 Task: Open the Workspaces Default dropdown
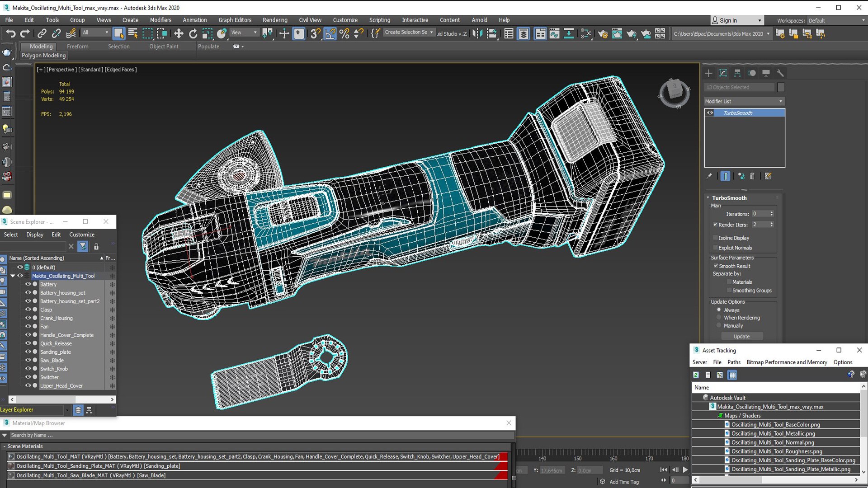pyautogui.click(x=836, y=20)
